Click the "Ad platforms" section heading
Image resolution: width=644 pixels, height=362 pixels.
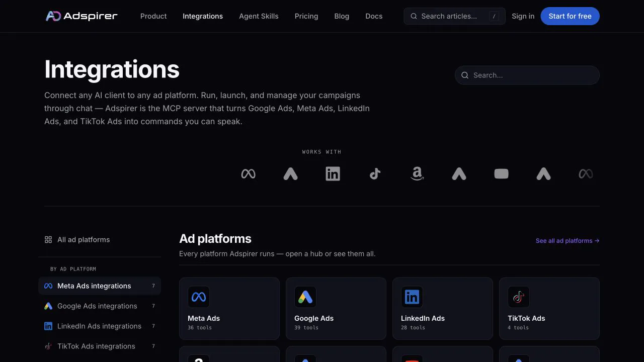point(215,239)
